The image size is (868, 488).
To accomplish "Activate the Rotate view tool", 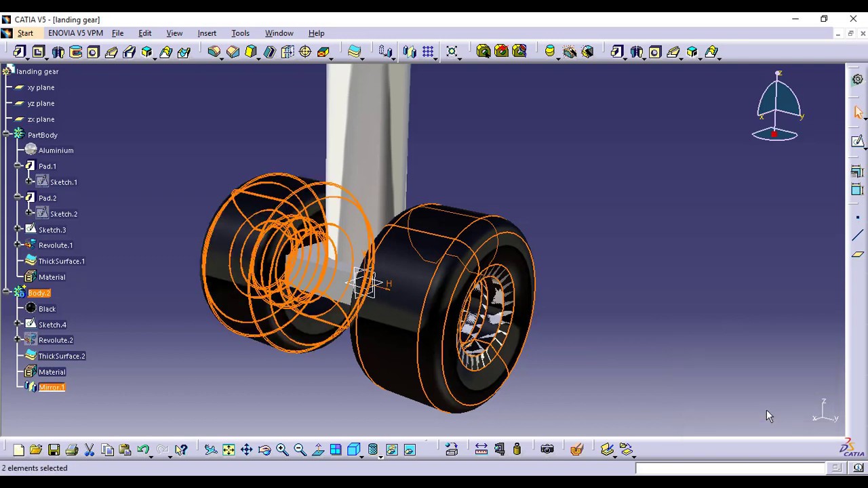I will click(x=264, y=449).
